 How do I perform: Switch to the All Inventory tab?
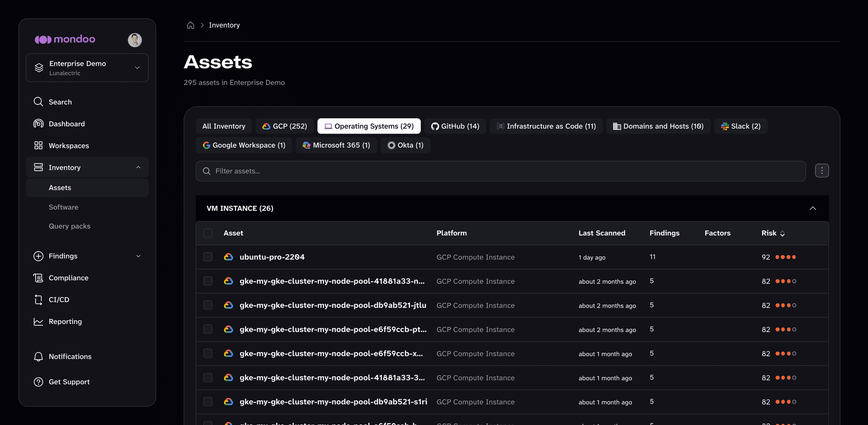224,126
